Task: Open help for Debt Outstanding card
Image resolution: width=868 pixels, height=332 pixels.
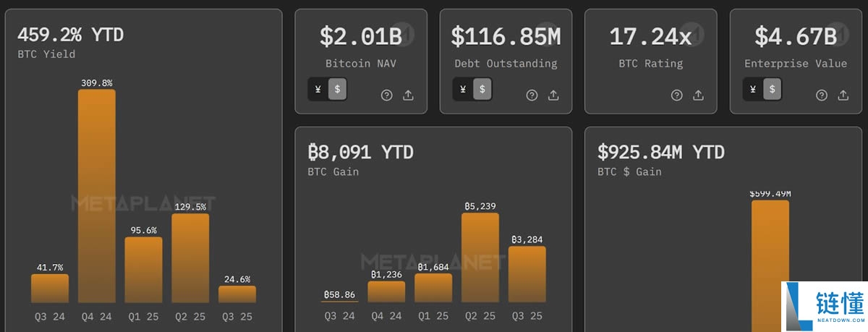Action: pyautogui.click(x=532, y=95)
